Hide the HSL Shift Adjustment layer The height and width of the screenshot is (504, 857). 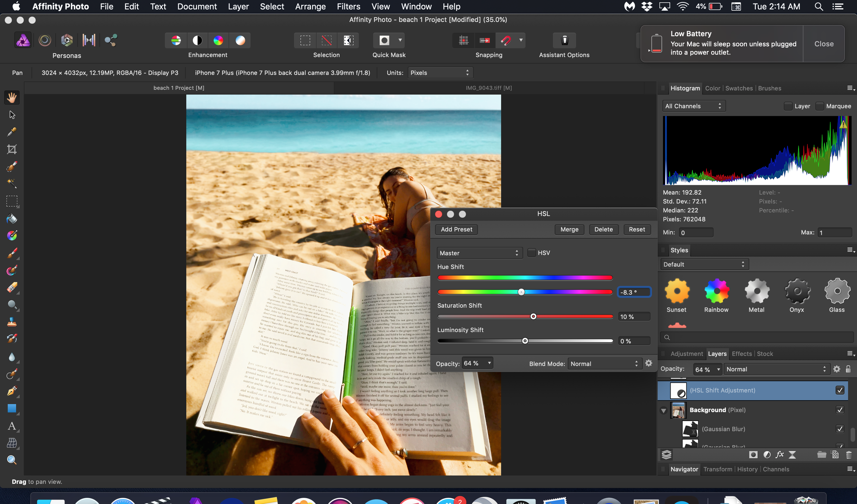pyautogui.click(x=840, y=390)
